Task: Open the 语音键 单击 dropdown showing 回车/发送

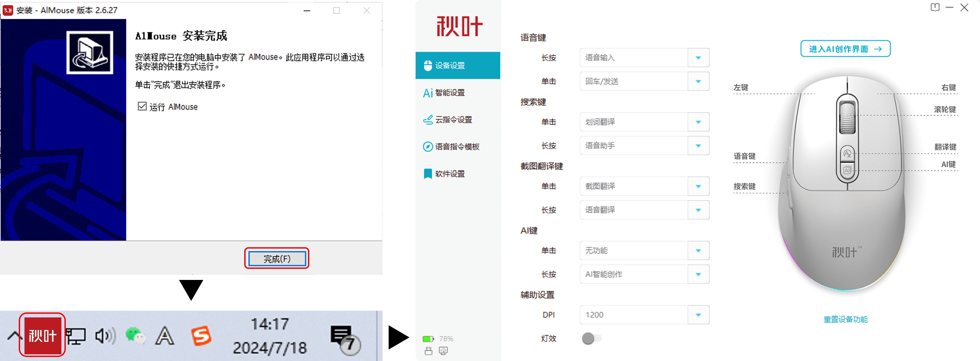Action: pos(645,81)
